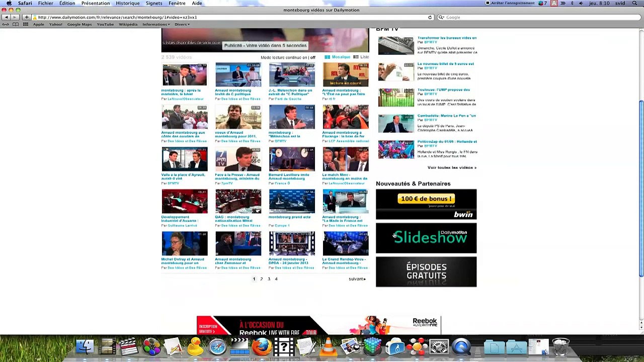
Task: Open the Reading List glasses icon
Action: (x=6, y=24)
